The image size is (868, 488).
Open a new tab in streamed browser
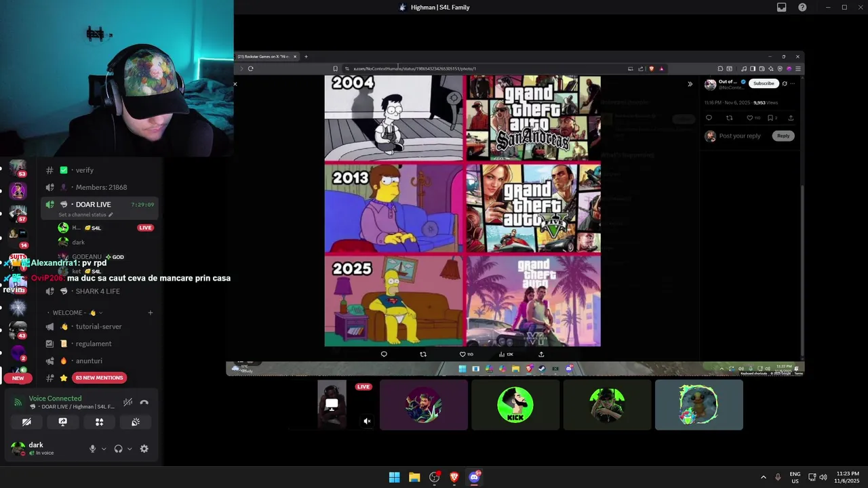click(x=306, y=57)
